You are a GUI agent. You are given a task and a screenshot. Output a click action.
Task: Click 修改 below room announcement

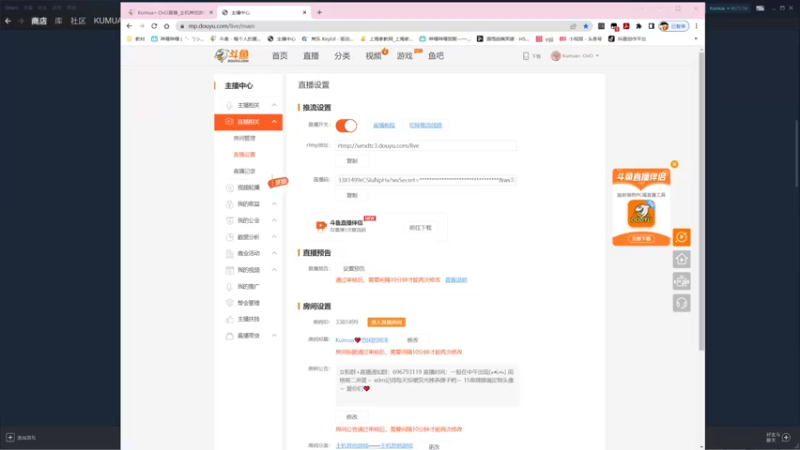tap(352, 417)
